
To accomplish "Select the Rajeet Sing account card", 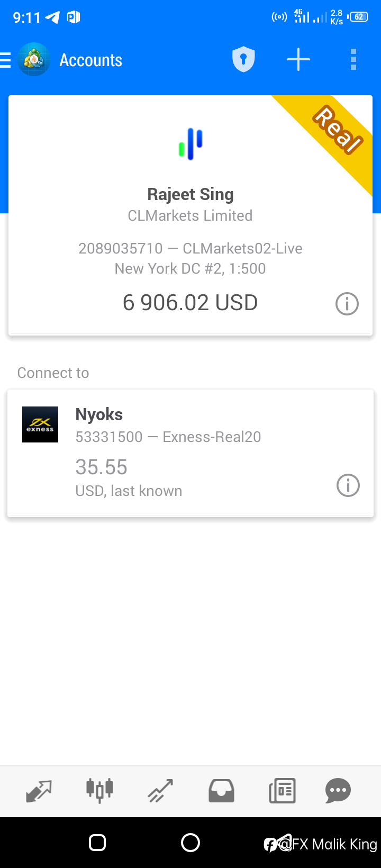I will [190, 215].
